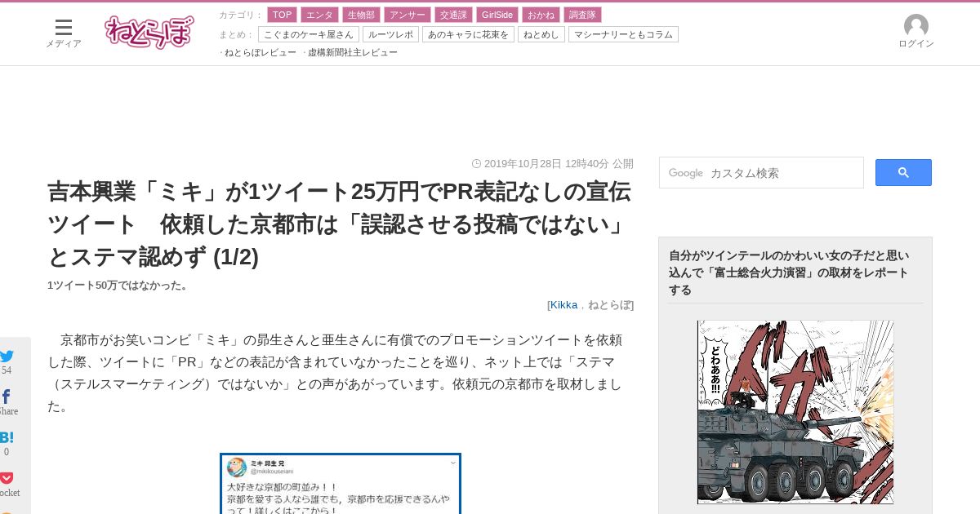Screen dimensions: 980x514
Task: Open the GirlSide category tab
Action: (x=497, y=15)
